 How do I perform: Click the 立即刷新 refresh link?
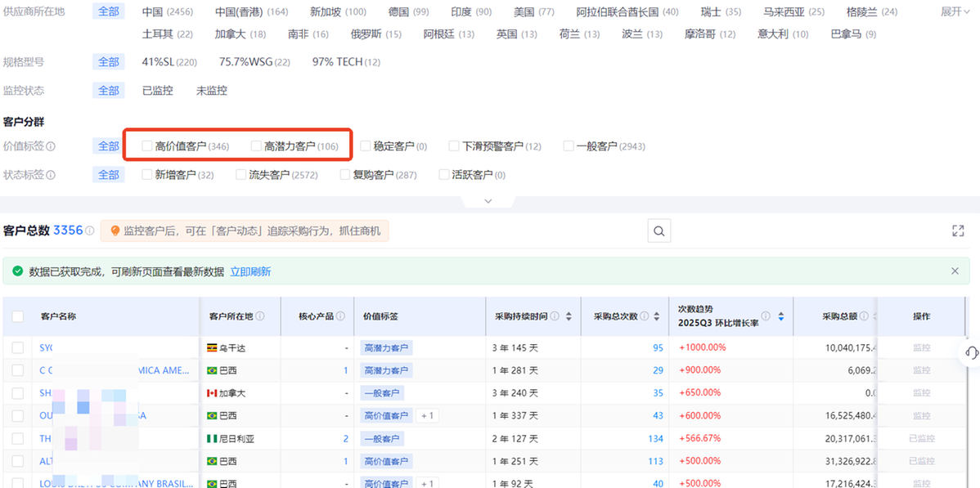point(250,271)
